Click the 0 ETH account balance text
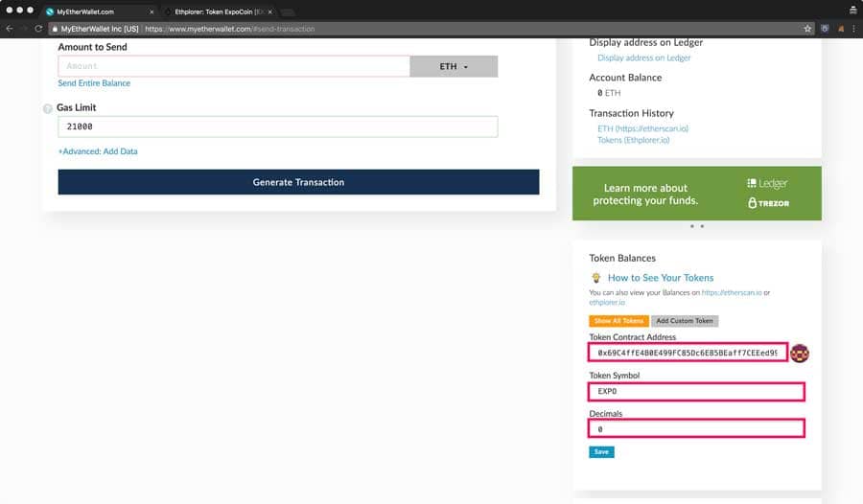Viewport: 863px width, 504px height. point(609,93)
